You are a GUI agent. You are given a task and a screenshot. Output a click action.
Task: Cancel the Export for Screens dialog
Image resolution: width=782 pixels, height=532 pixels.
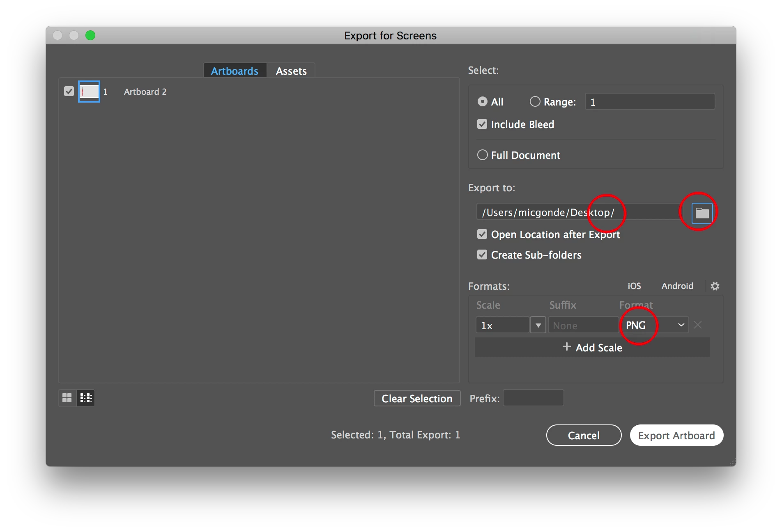click(584, 435)
